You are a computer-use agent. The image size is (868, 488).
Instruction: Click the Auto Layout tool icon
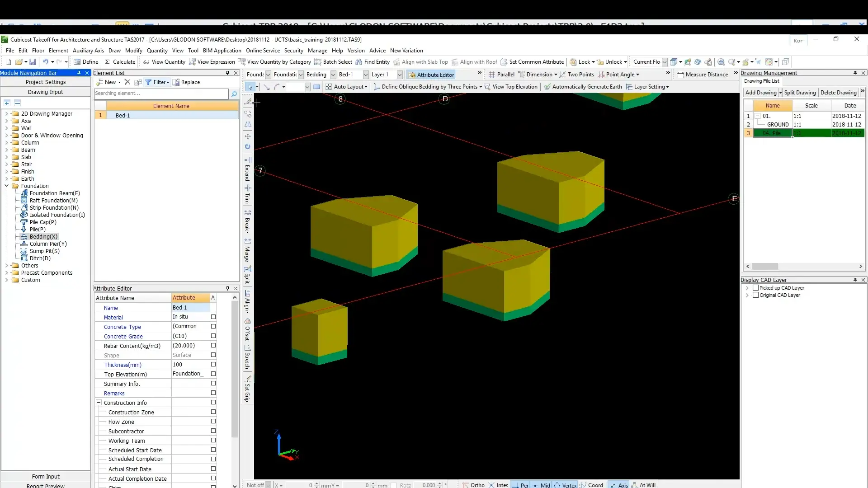(x=329, y=87)
